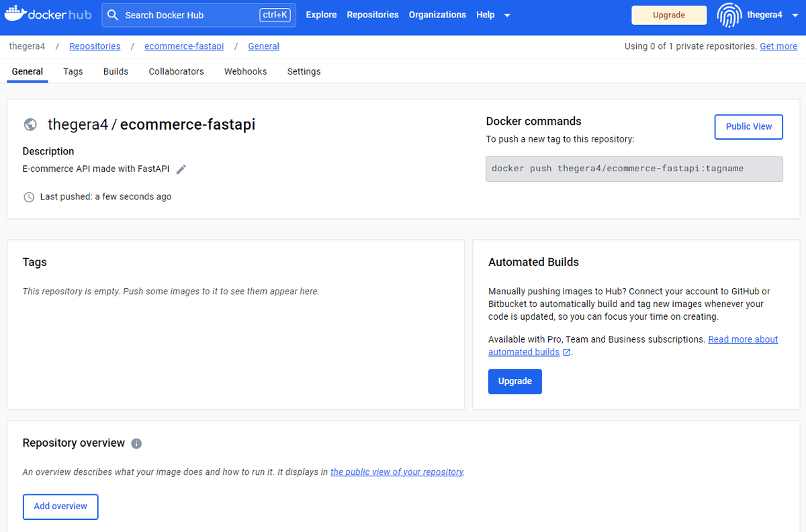Open Read more about automated builds link
Image resolution: width=806 pixels, height=532 pixels.
tap(633, 345)
